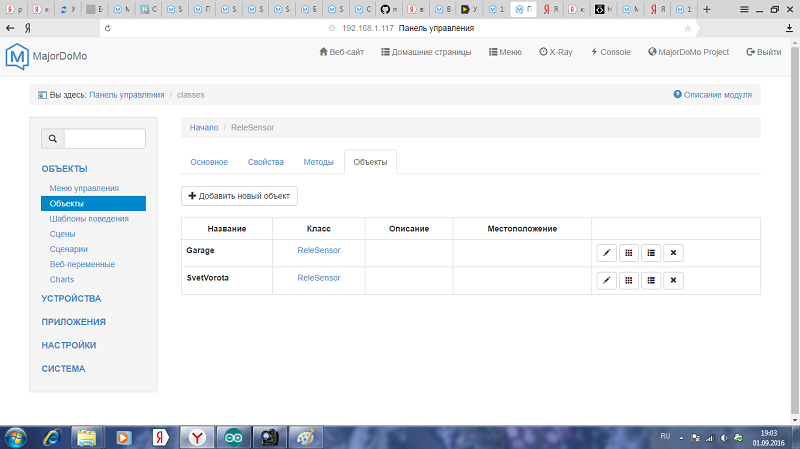Viewport: 800px width, 449px height.
Task: Open Yandex Browser in taskbar
Action: point(197,438)
